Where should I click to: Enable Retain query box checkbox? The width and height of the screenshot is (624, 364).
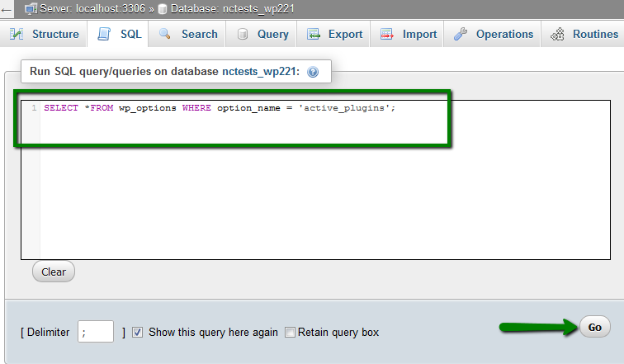coord(290,332)
